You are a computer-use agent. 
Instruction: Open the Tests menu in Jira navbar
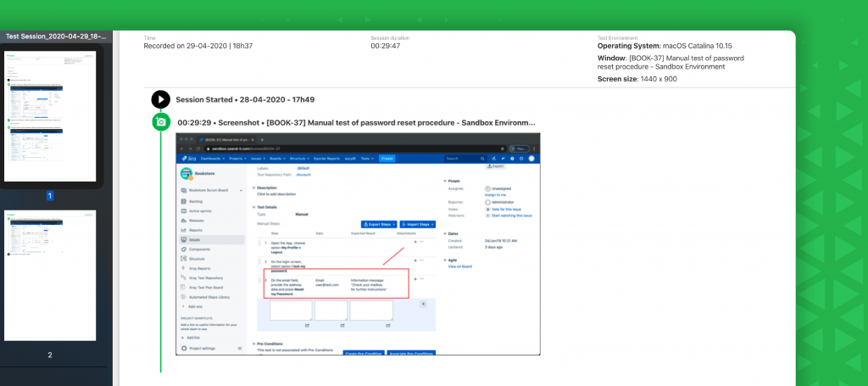tap(366, 159)
